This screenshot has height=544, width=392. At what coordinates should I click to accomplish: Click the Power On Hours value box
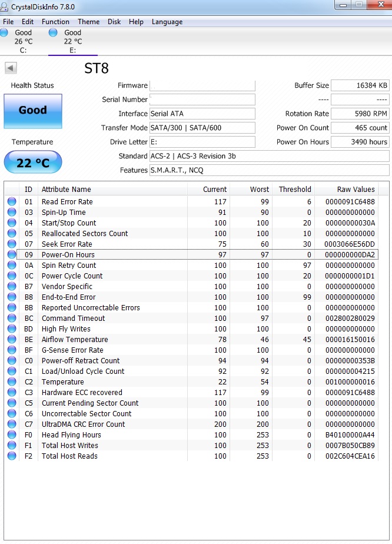(360, 142)
